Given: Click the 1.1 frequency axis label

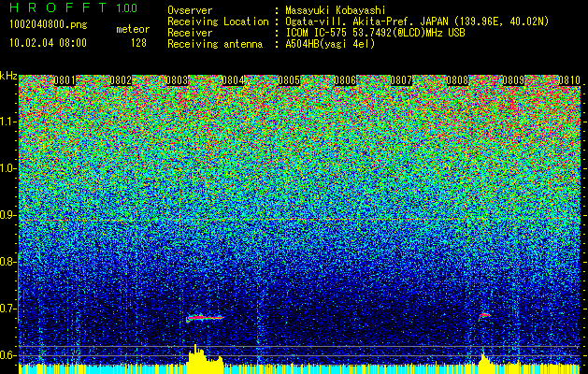Looking at the screenshot, I should point(8,122).
